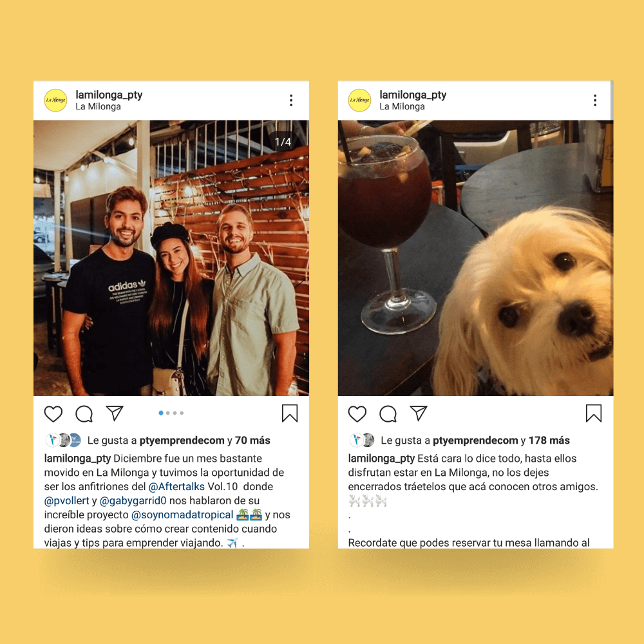The image size is (644, 644).
Task: Open lamilonga_pty profile from left header
Action: click(x=109, y=95)
